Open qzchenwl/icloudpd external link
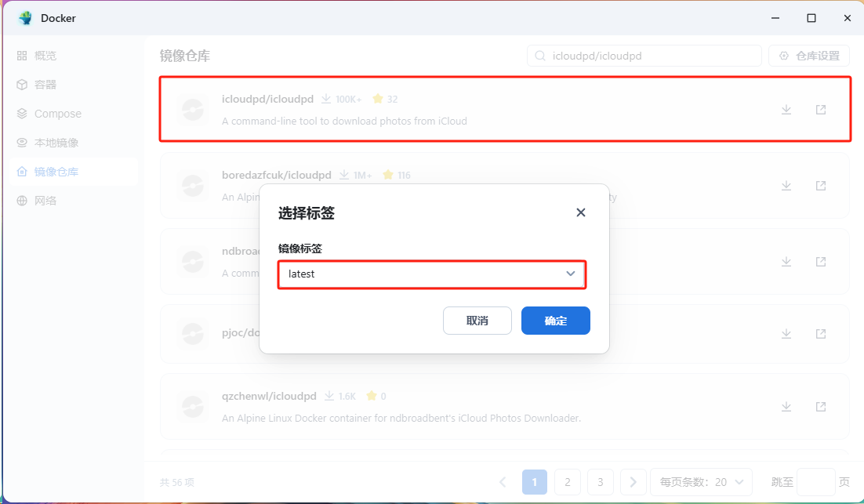This screenshot has height=504, width=864. click(820, 407)
